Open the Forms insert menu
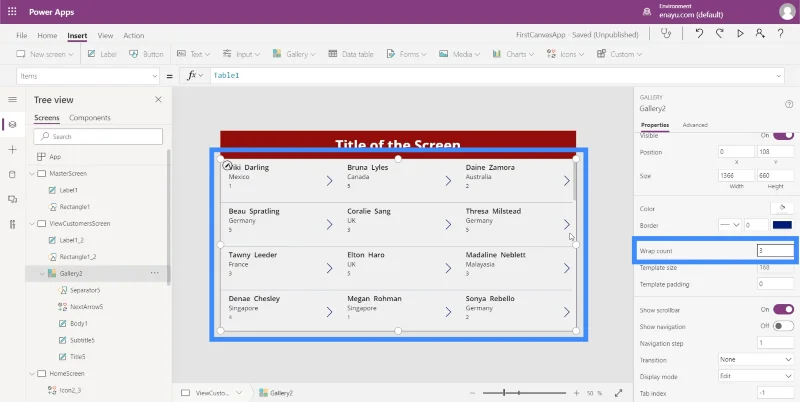The width and height of the screenshot is (800, 402). (x=407, y=54)
